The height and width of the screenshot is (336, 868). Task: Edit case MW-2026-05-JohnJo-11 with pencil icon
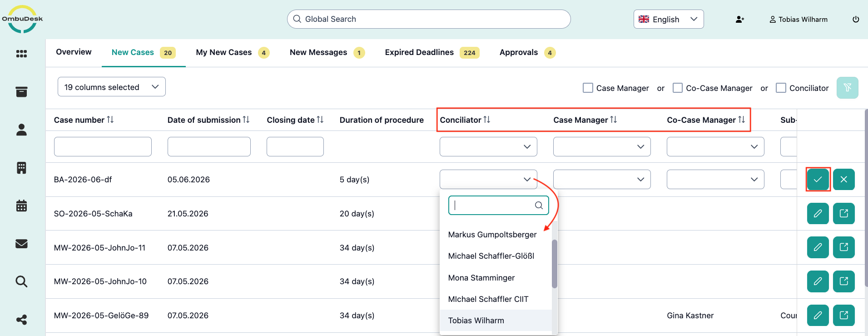[818, 247]
